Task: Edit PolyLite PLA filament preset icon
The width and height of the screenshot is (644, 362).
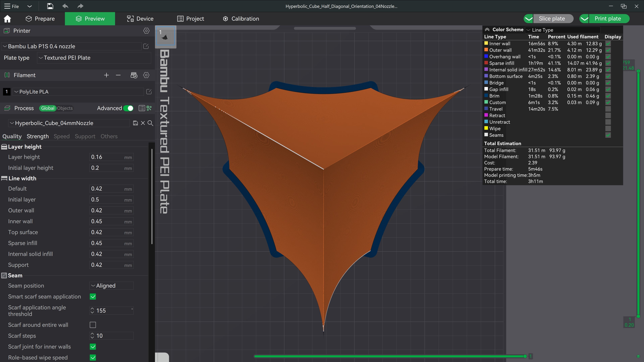Action: (149, 92)
